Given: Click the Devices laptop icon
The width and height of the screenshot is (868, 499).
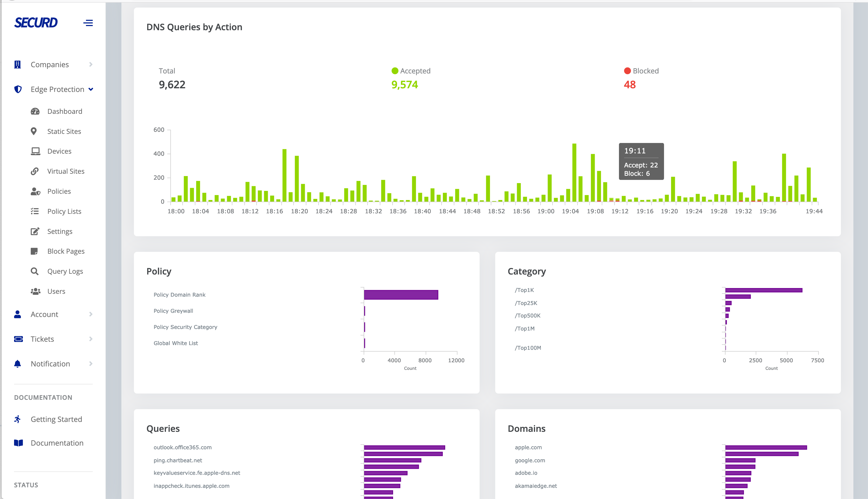Looking at the screenshot, I should click(35, 151).
